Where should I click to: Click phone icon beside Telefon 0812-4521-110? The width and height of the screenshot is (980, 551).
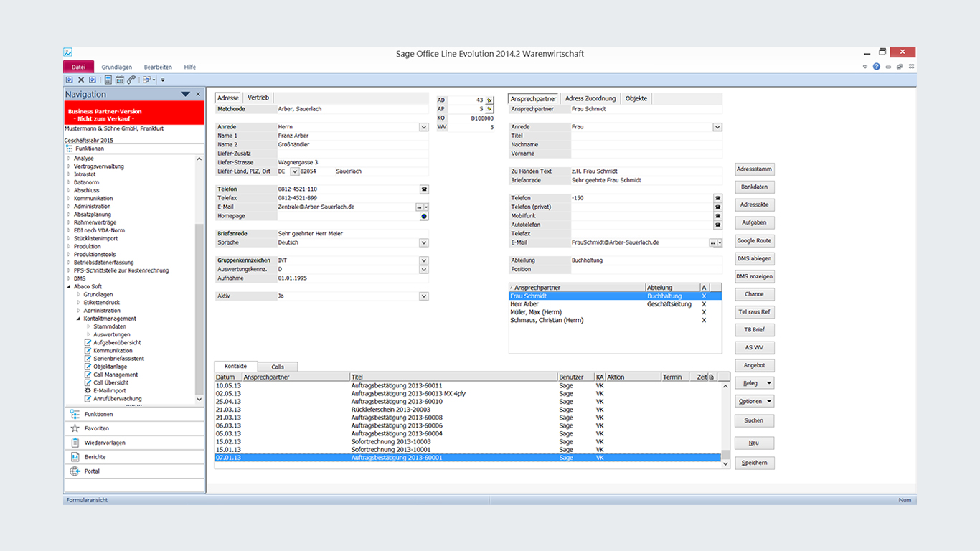coord(424,189)
